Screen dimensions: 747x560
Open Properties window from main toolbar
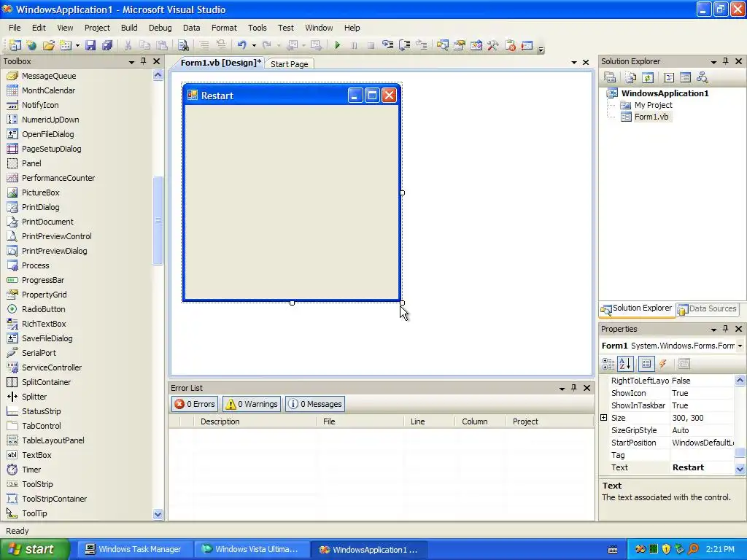460,45
